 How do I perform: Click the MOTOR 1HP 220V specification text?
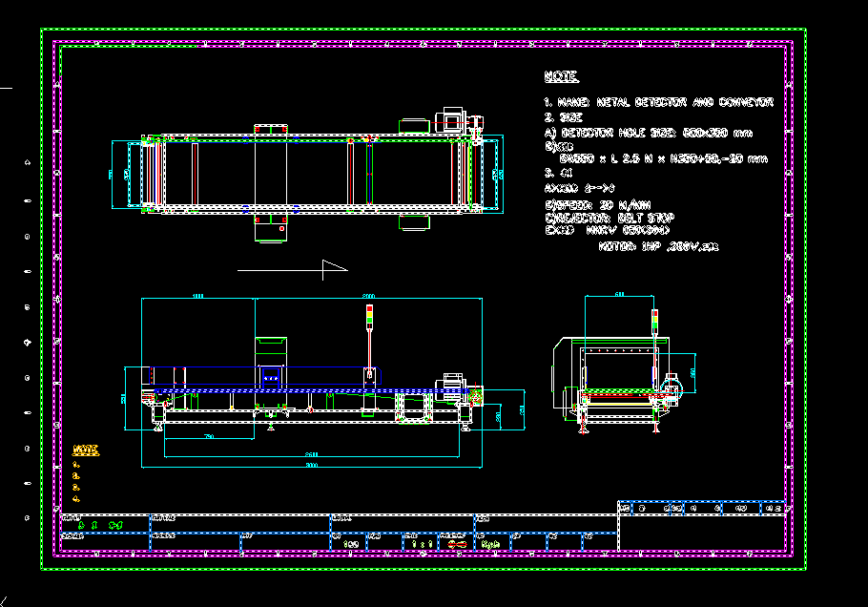point(658,245)
